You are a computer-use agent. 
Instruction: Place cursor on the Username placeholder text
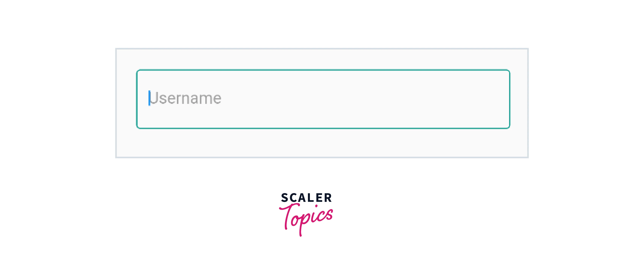(185, 98)
